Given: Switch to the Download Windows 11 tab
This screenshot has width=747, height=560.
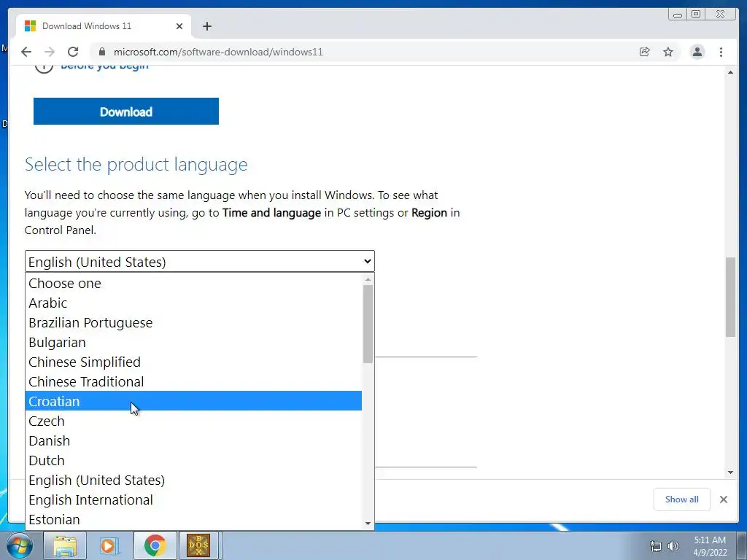Looking at the screenshot, I should point(104,26).
